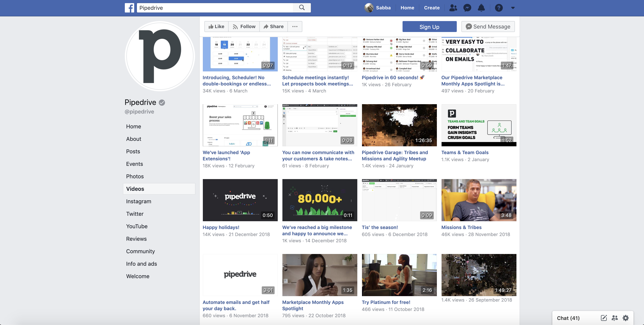Open the more options ellipsis menu
This screenshot has width=644, height=325.
click(x=295, y=27)
